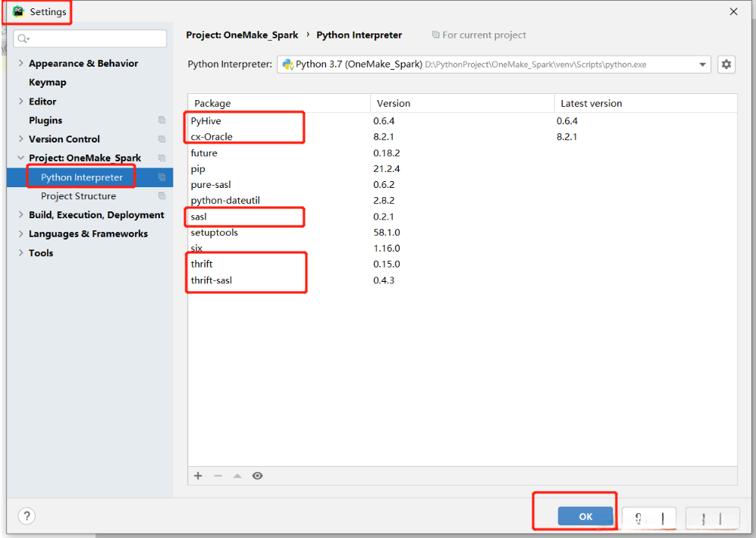Click the Package column header
This screenshot has width=756, height=538.
click(x=279, y=103)
